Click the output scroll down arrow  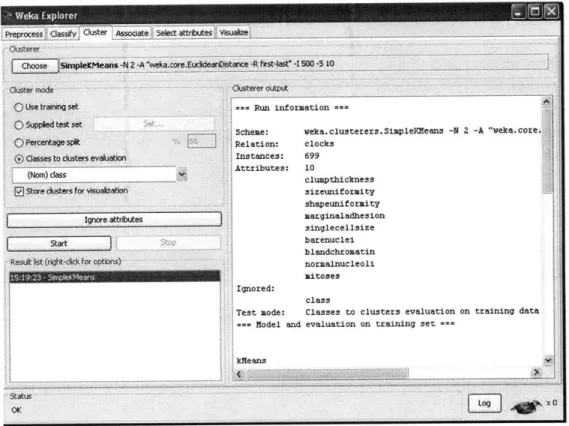click(548, 360)
